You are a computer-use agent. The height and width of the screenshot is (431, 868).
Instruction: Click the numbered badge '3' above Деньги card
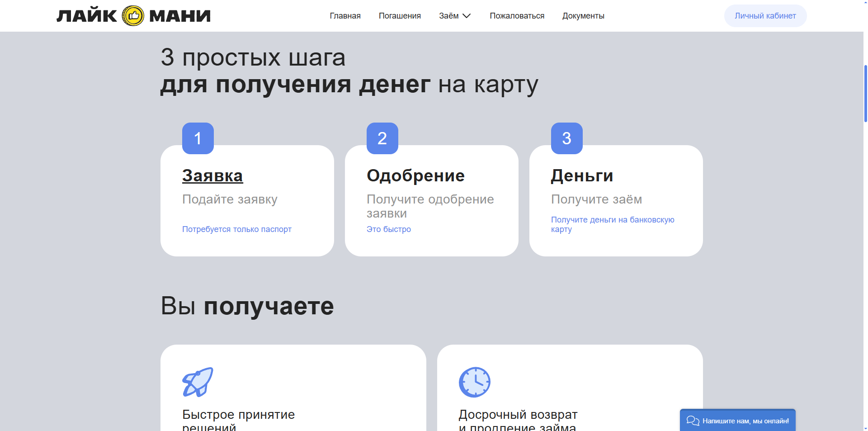pos(566,138)
